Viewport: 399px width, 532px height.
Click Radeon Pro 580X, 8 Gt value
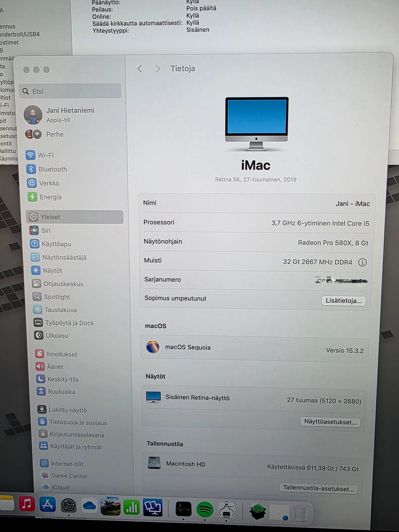tap(333, 243)
